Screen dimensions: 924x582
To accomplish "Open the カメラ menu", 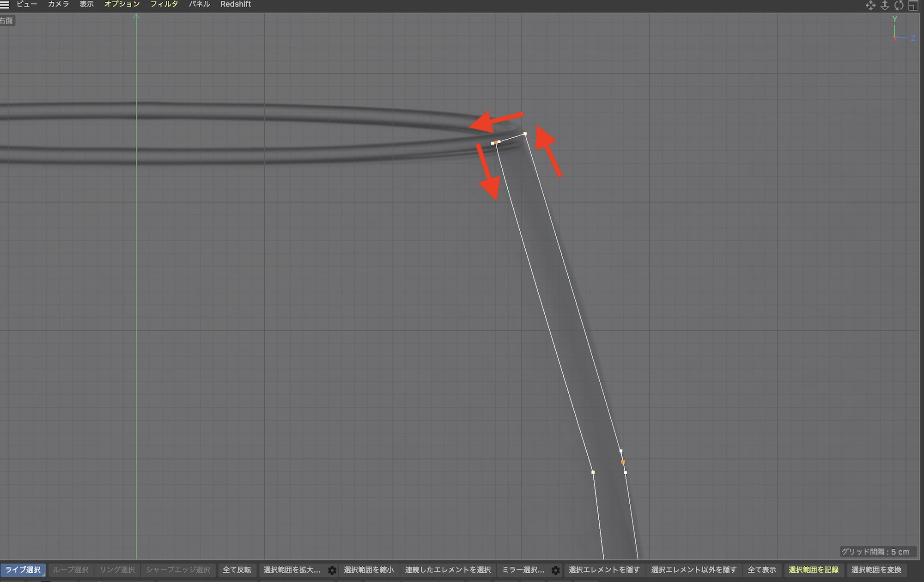I will [x=58, y=4].
